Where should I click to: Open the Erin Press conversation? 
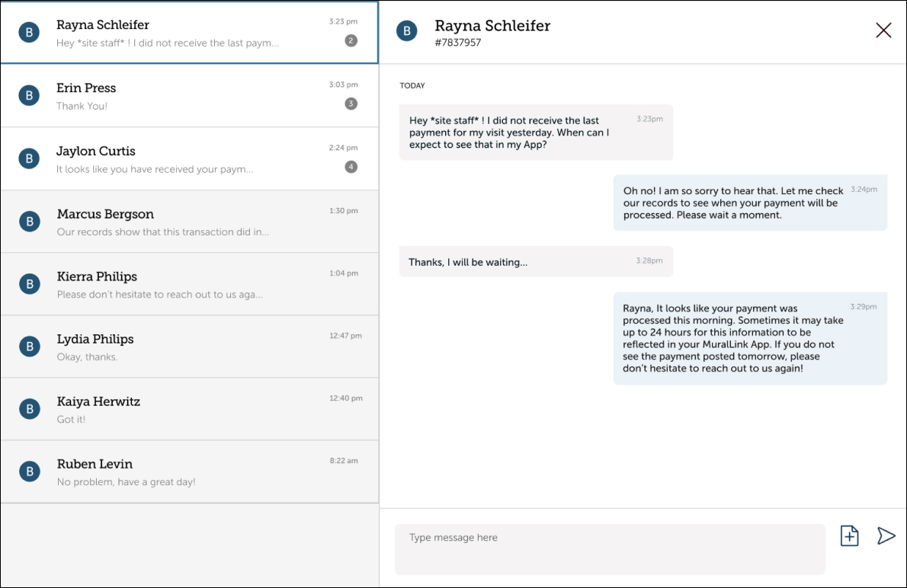pyautogui.click(x=189, y=96)
